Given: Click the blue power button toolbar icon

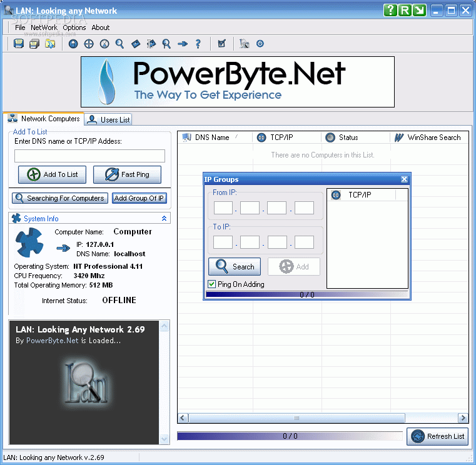Looking at the screenshot, I should point(260,43).
